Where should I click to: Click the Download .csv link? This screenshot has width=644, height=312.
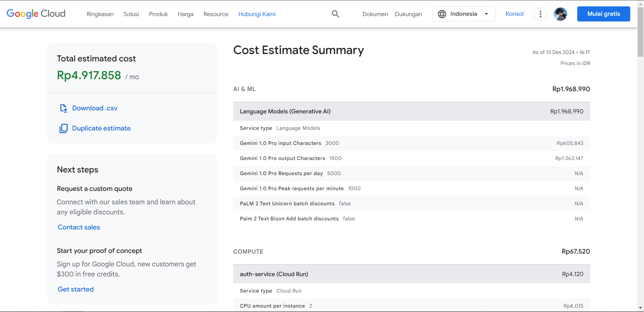click(95, 108)
